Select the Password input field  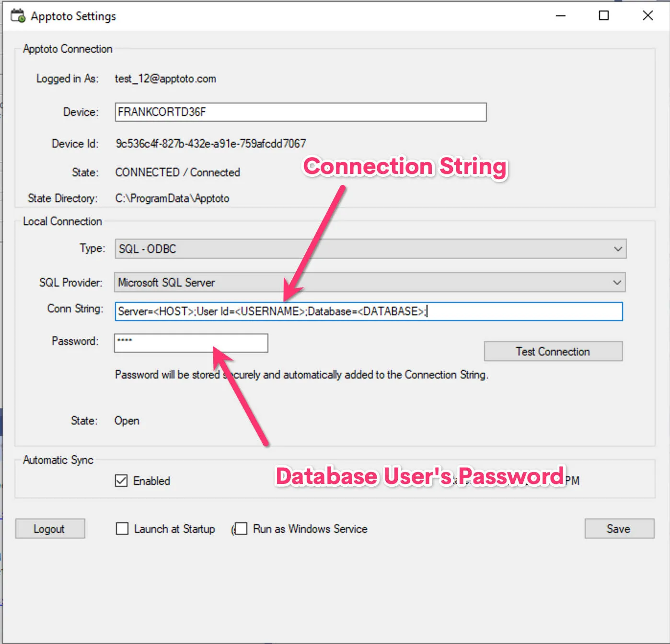coord(191,343)
